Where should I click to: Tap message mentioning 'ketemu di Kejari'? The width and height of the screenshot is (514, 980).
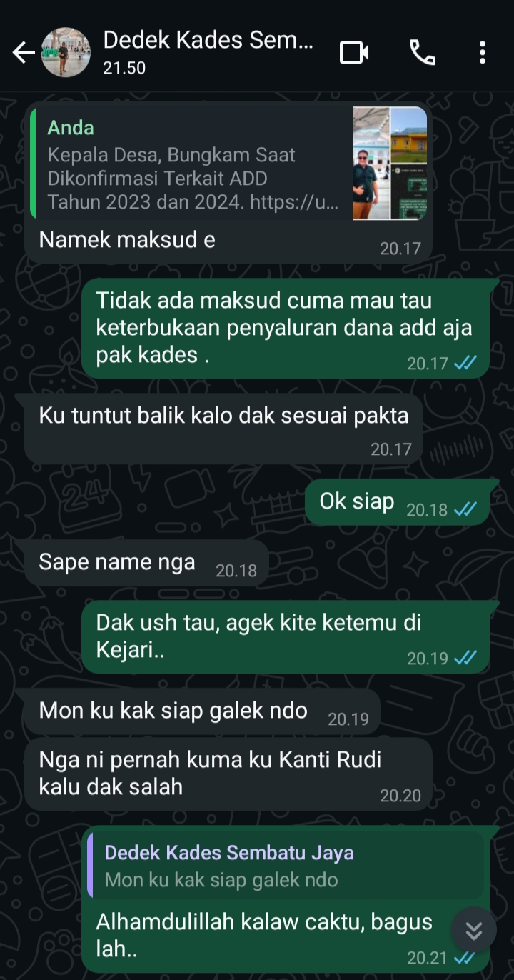point(286,636)
